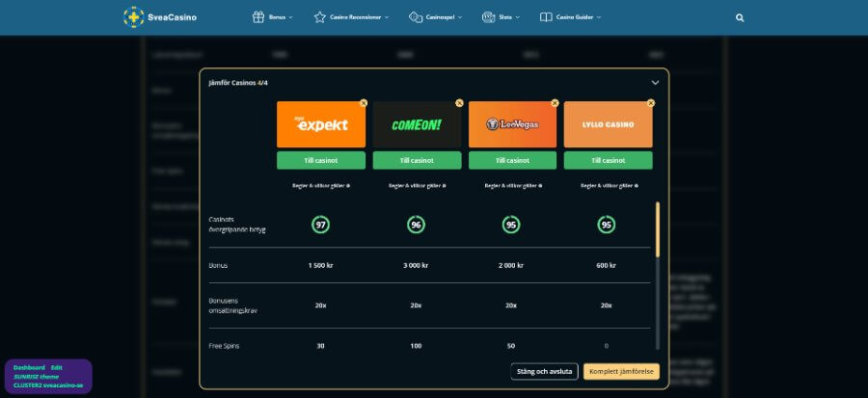
Task: Open the Expekt logo thumbnail
Action: click(x=321, y=124)
